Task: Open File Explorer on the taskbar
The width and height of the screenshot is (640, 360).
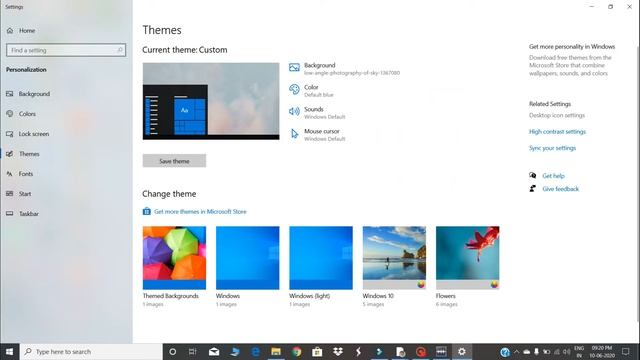Action: click(x=276, y=351)
